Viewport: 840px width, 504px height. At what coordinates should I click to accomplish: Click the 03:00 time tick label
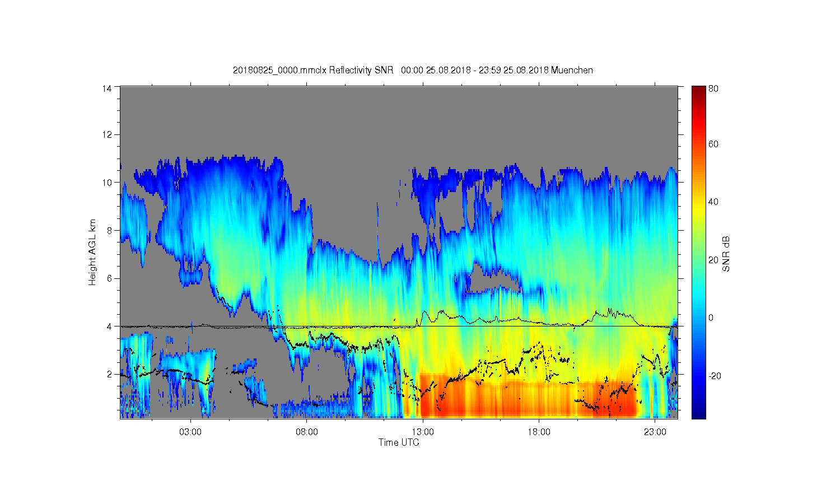pyautogui.click(x=190, y=432)
